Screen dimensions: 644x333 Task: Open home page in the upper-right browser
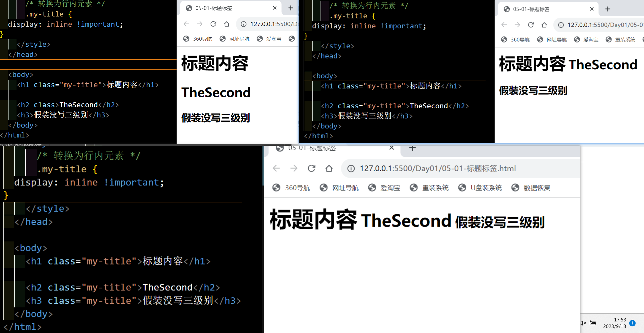pyautogui.click(x=544, y=25)
